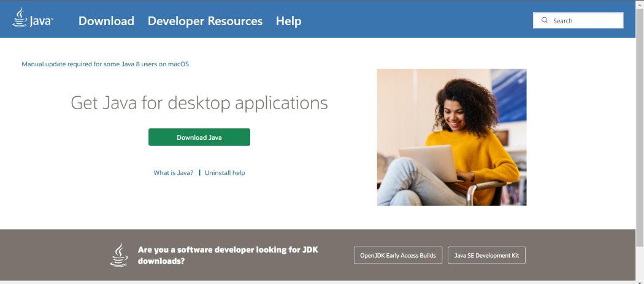644x284 pixels.
Task: Click the Get Java for desktop applications heading
Action: 199,103
